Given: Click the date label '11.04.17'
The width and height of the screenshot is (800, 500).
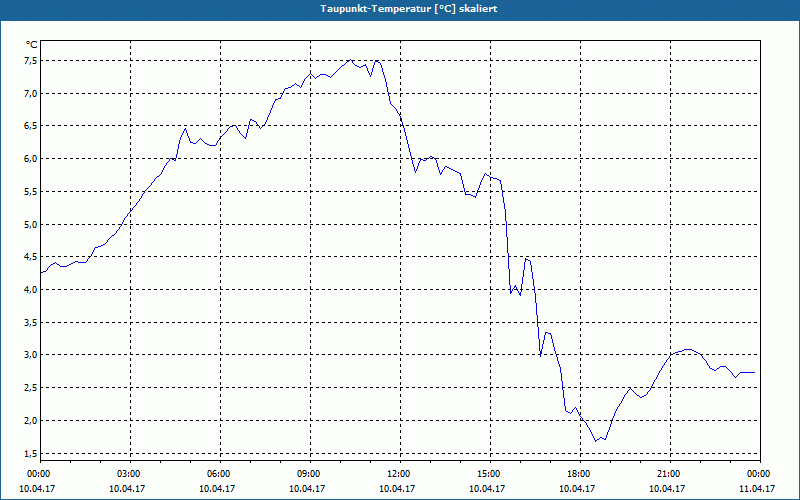Looking at the screenshot, I should coord(757,488).
